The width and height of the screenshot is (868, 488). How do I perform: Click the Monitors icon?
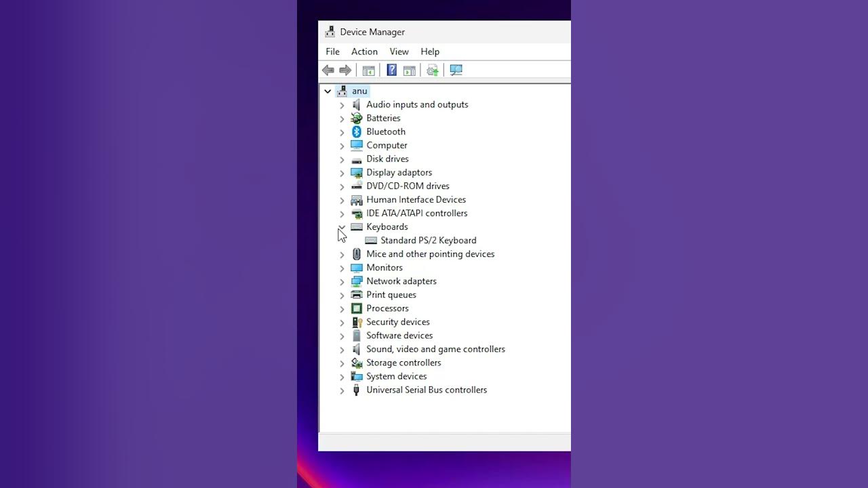[x=357, y=268]
